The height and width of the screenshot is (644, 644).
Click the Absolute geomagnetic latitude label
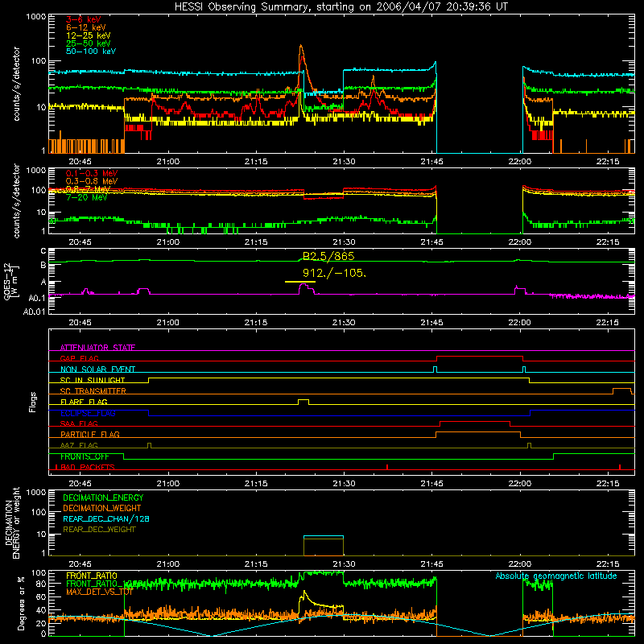coord(556,576)
